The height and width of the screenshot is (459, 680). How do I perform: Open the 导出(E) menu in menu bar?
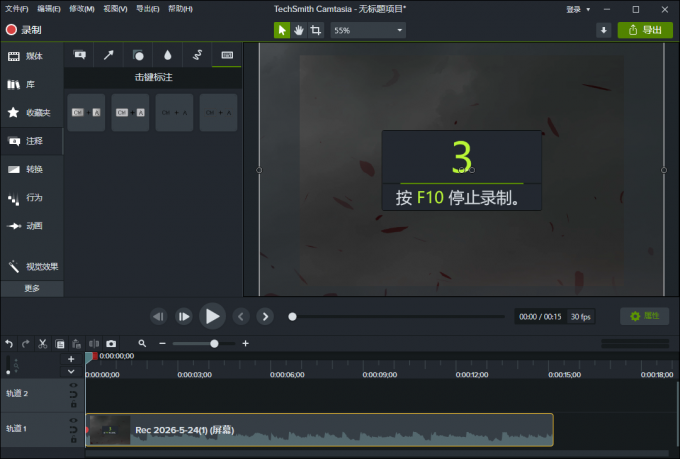click(x=147, y=9)
